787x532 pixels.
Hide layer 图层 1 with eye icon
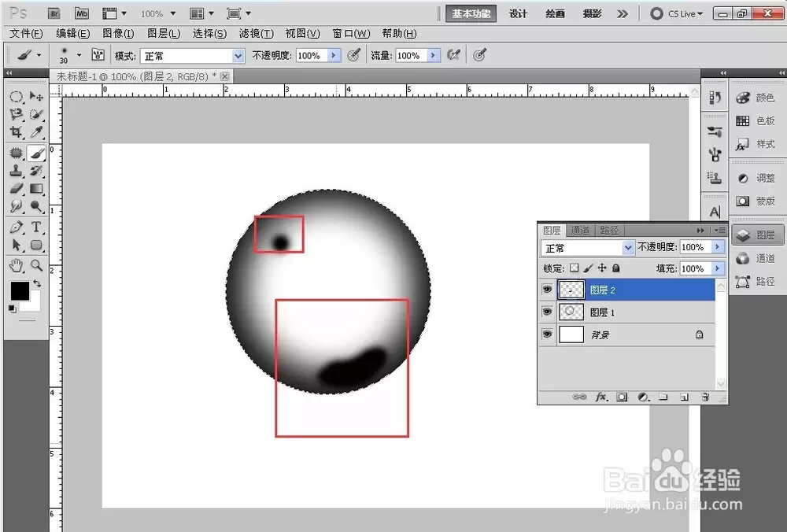[x=547, y=312]
